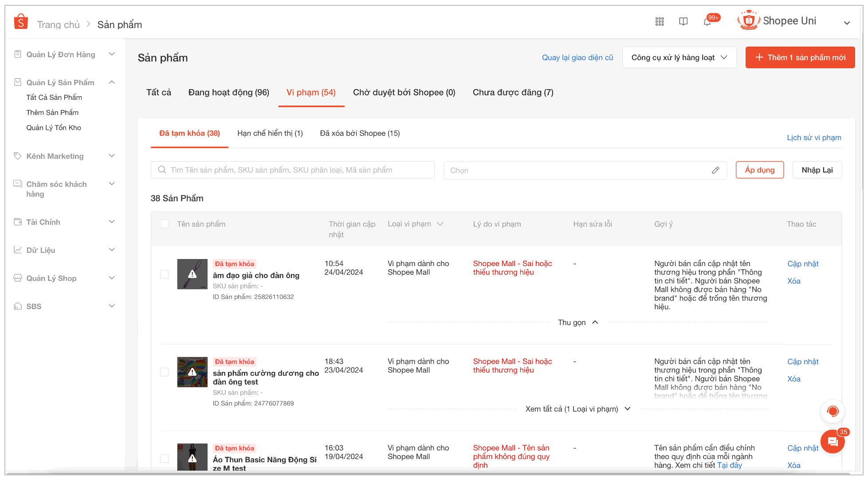This screenshot has height=479, width=868.
Task: Open the notifications bell
Action: pos(707,21)
